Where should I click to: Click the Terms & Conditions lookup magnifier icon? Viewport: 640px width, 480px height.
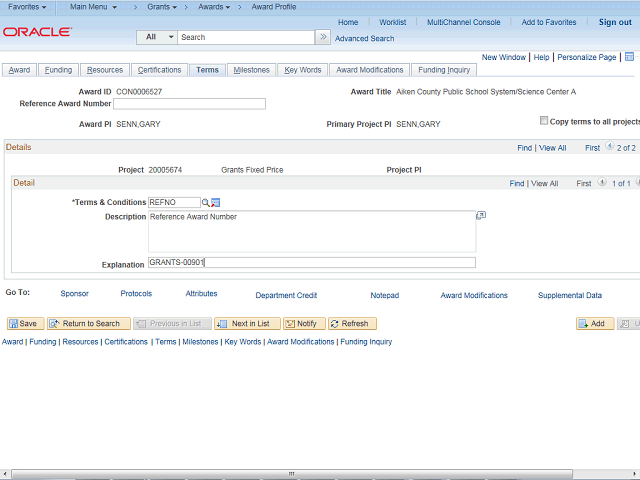tap(205, 202)
